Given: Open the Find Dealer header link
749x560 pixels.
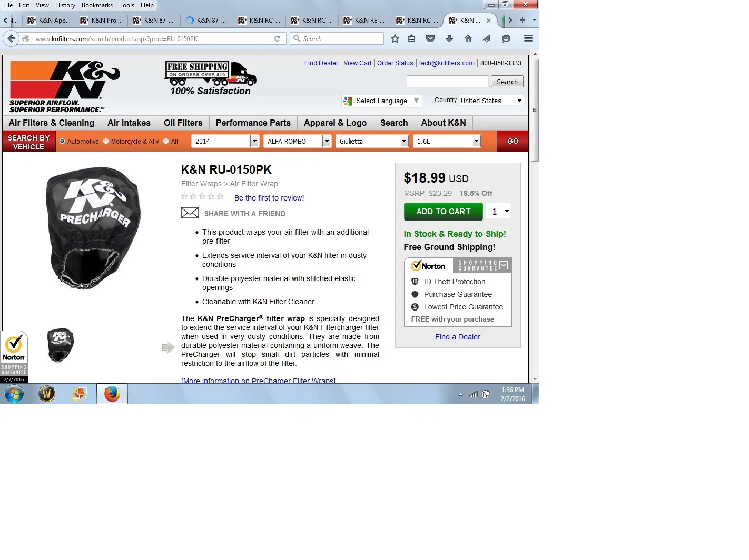Looking at the screenshot, I should [321, 63].
